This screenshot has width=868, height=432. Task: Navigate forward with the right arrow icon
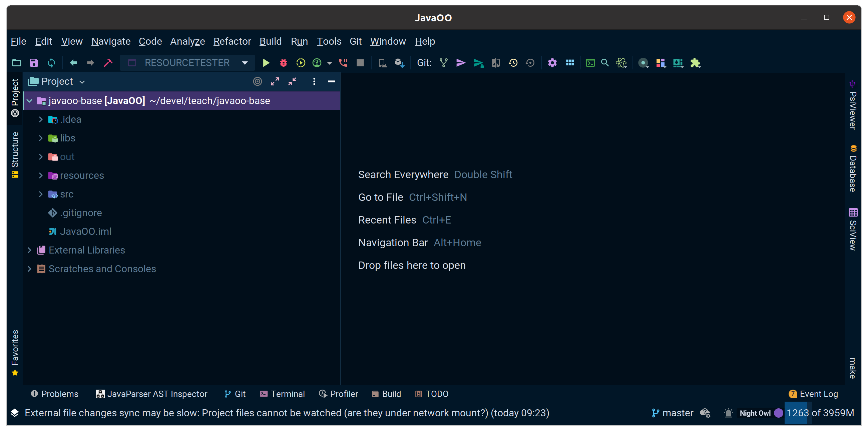coord(90,63)
